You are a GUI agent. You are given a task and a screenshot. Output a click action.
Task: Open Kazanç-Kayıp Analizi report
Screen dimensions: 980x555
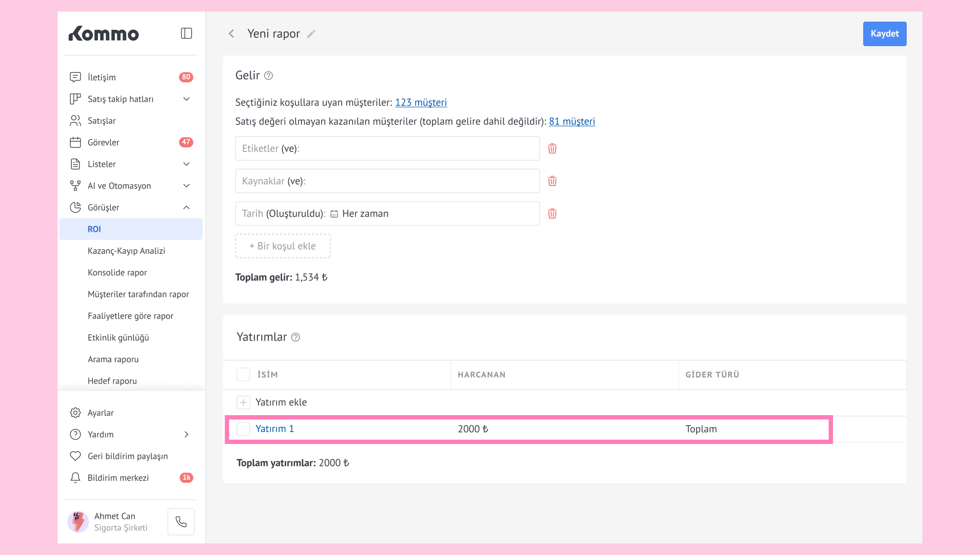coord(126,251)
